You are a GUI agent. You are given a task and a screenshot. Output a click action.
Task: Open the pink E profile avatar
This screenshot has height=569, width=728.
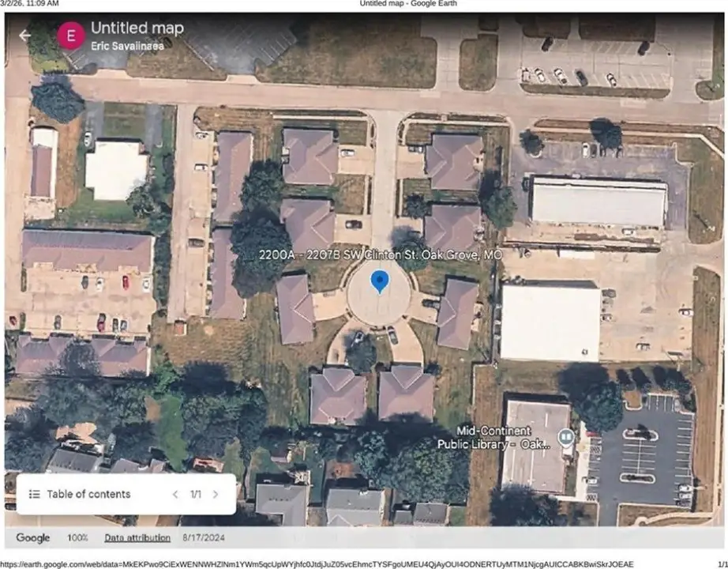pyautogui.click(x=72, y=36)
